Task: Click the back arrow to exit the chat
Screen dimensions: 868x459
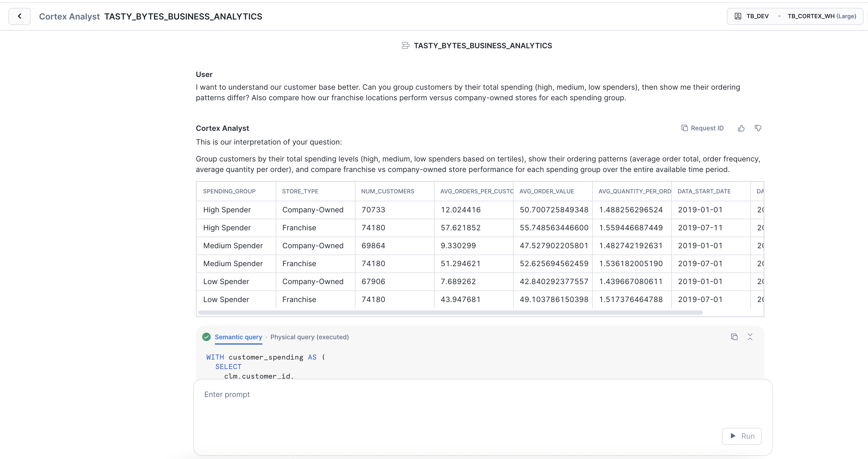Action: [x=19, y=16]
